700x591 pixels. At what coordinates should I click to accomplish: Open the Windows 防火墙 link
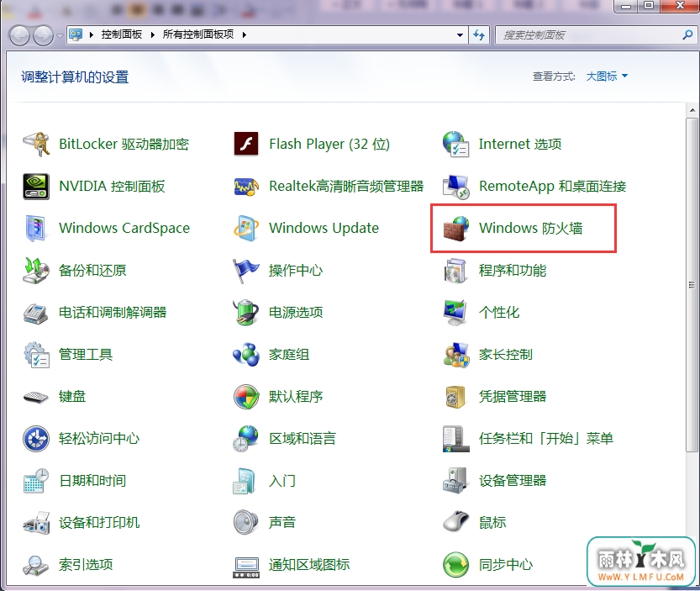point(531,229)
